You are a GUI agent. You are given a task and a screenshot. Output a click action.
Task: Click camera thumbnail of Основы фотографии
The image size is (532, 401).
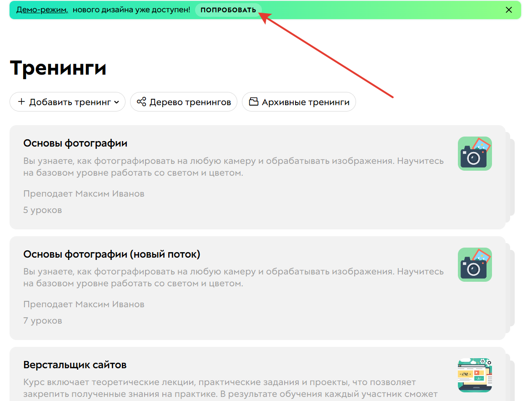click(x=475, y=153)
